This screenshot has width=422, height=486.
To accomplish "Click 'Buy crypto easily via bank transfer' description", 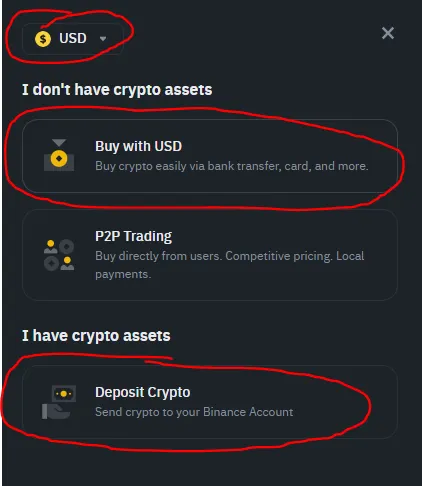I will click(x=232, y=166).
